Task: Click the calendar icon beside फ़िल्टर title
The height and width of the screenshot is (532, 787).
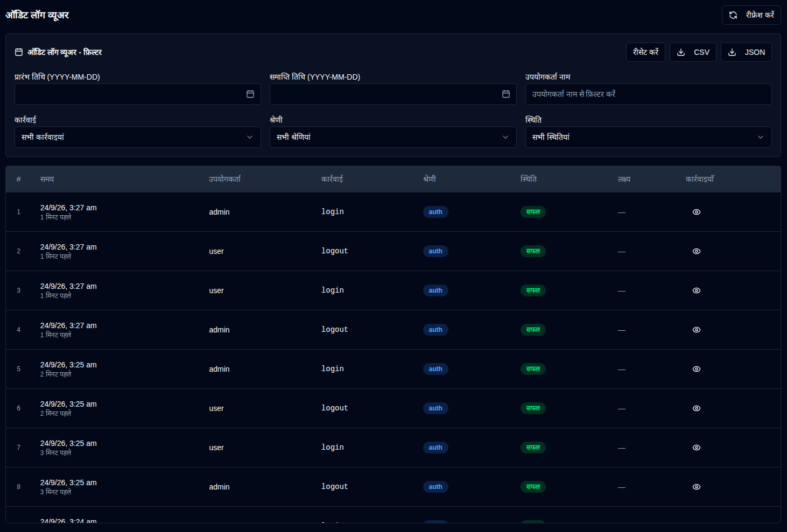Action: pos(19,52)
